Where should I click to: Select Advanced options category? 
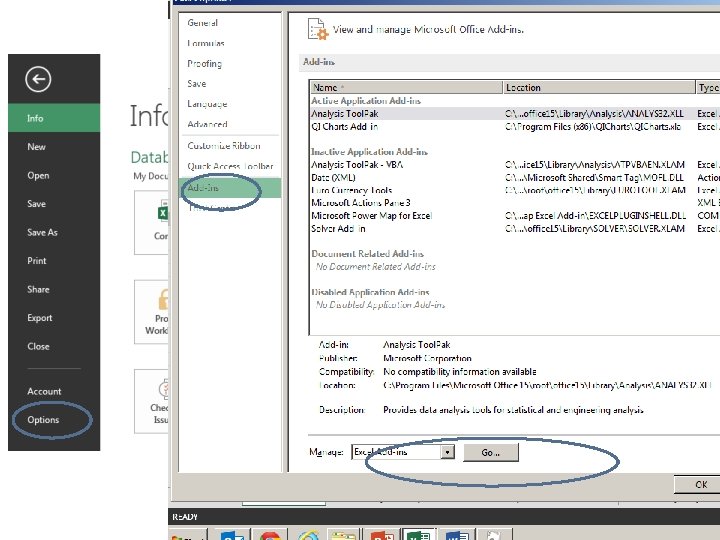(230, 124)
